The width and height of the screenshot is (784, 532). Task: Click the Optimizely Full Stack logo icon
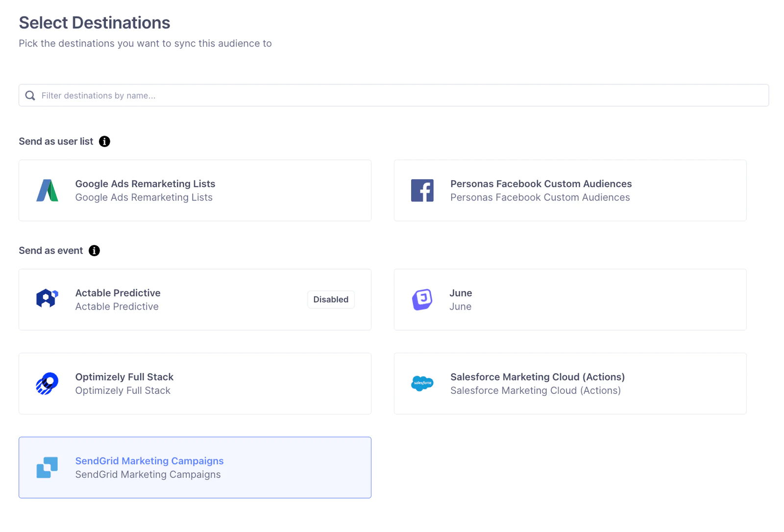coord(48,384)
